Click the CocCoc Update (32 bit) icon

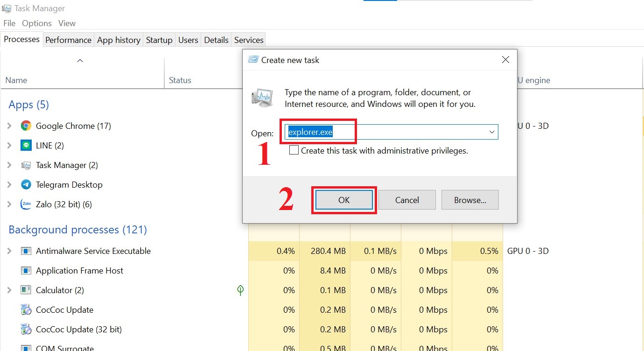(x=26, y=329)
